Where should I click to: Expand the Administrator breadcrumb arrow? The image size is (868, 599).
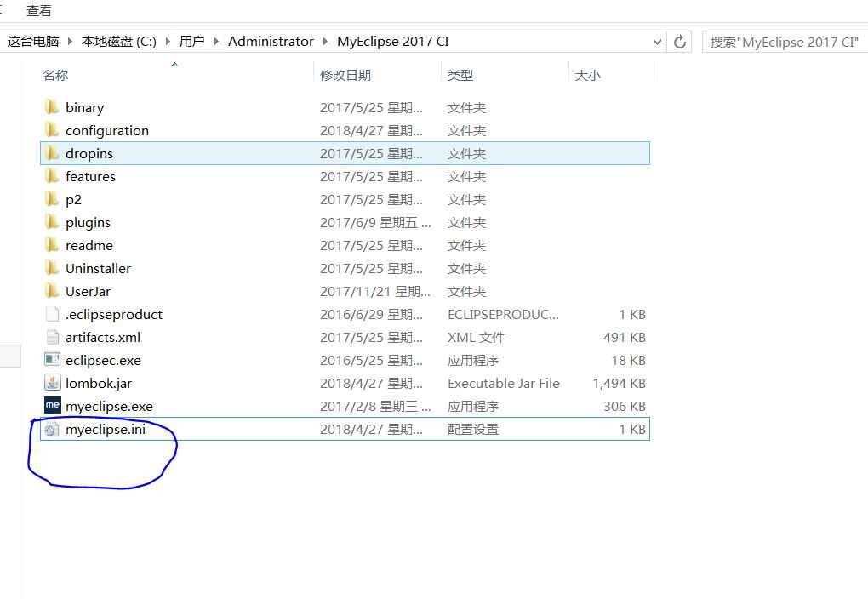(x=325, y=42)
